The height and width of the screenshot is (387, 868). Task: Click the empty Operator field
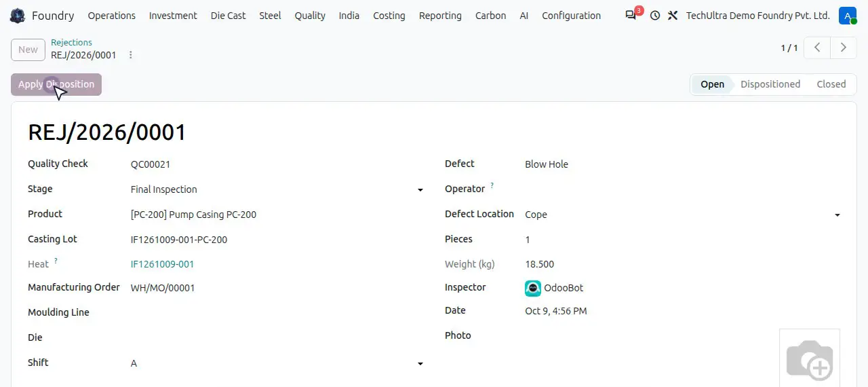(x=683, y=189)
